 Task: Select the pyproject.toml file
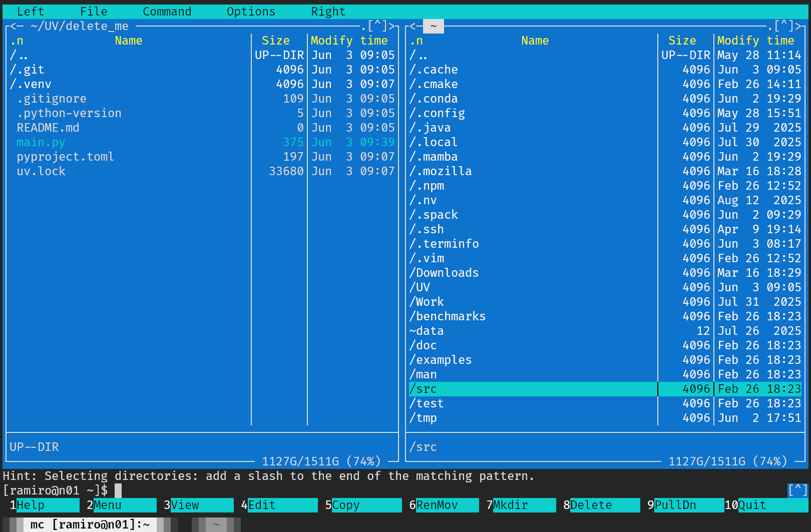pos(202,157)
